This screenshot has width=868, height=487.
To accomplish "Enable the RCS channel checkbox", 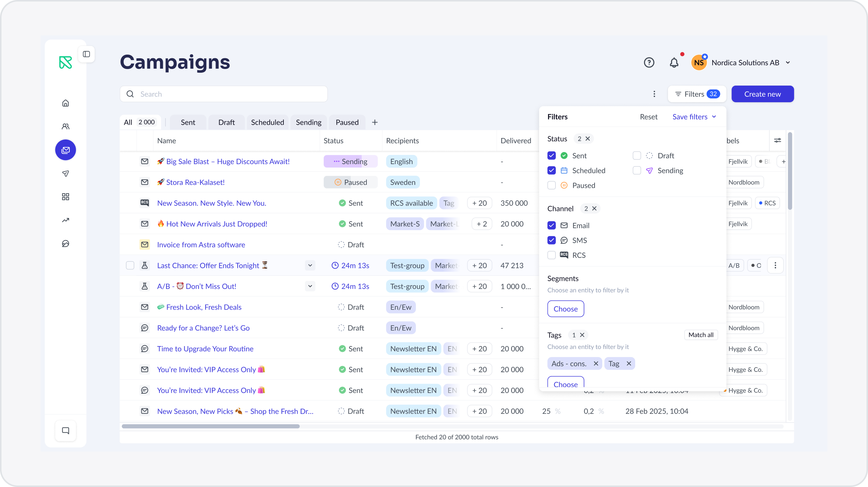I will click(x=552, y=255).
